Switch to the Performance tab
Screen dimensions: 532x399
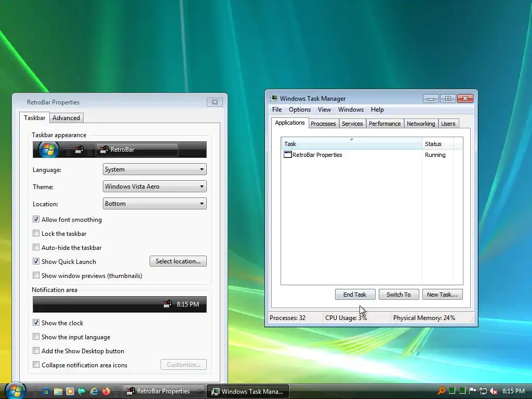click(x=385, y=124)
